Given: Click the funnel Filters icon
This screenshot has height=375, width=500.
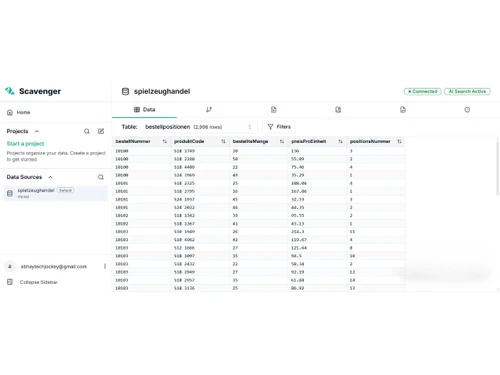Looking at the screenshot, I should click(270, 127).
